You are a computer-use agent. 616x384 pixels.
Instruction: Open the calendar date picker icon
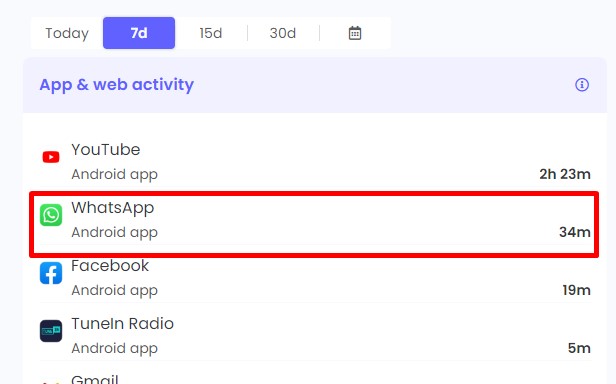click(x=355, y=33)
